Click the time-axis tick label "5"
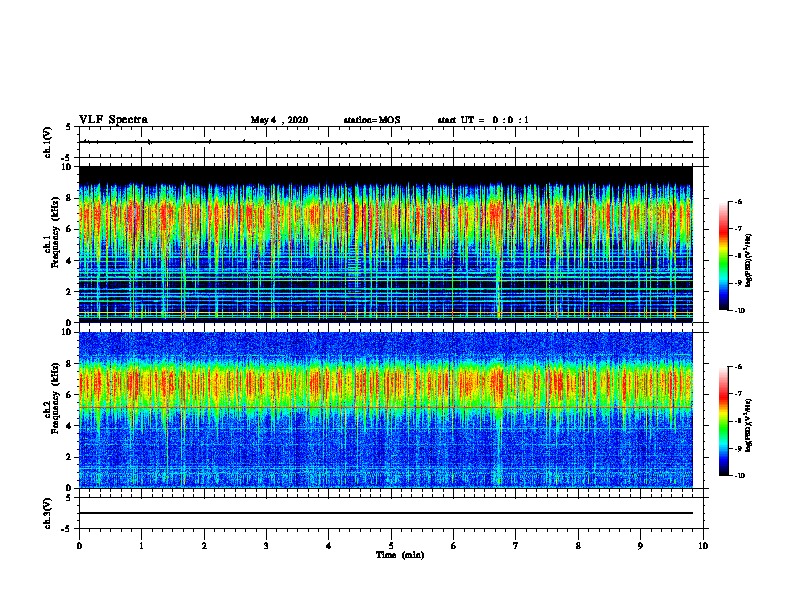 pyautogui.click(x=391, y=546)
